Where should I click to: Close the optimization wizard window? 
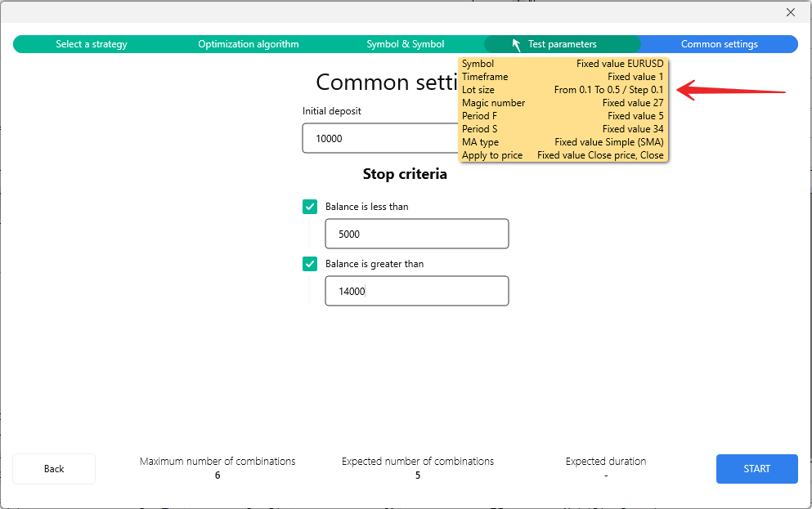[790, 12]
